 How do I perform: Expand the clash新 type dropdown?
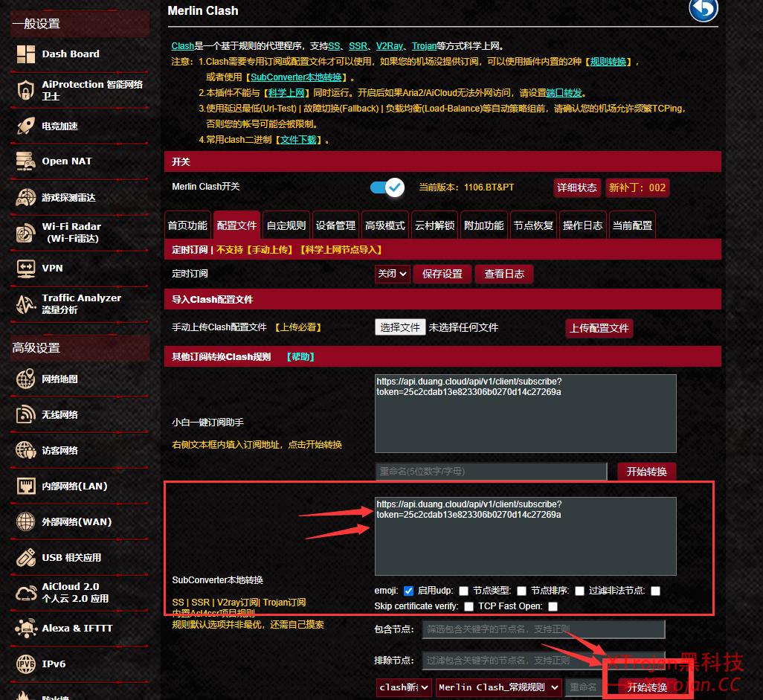pos(404,687)
